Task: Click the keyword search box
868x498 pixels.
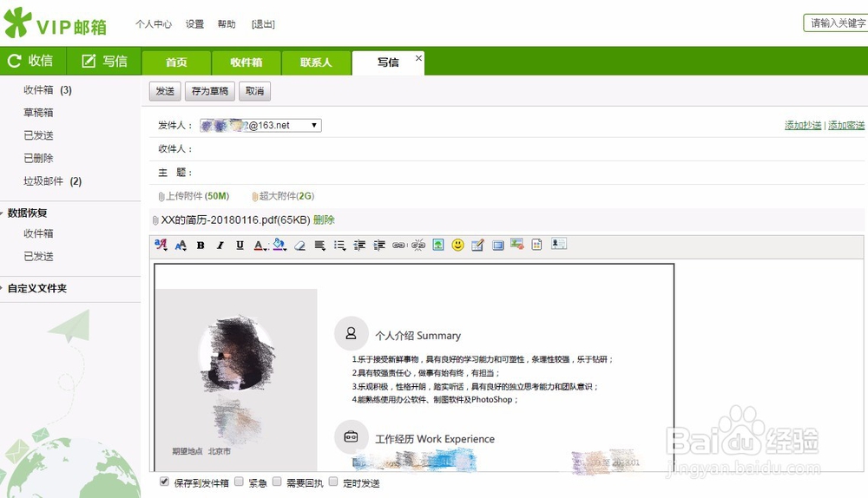Action: [x=835, y=23]
